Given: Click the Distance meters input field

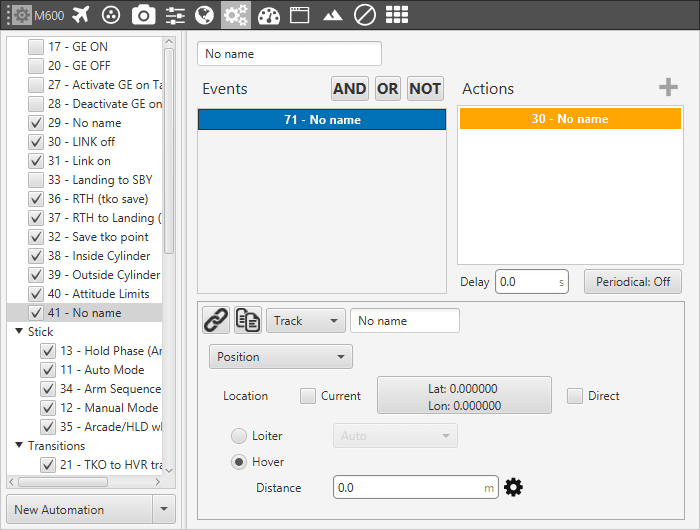Looking at the screenshot, I should tap(416, 487).
